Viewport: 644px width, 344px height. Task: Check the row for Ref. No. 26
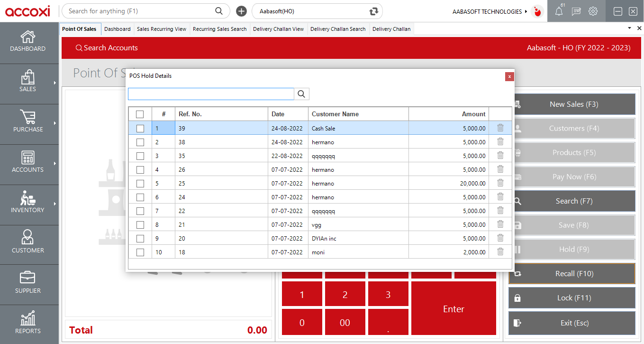pos(140,169)
